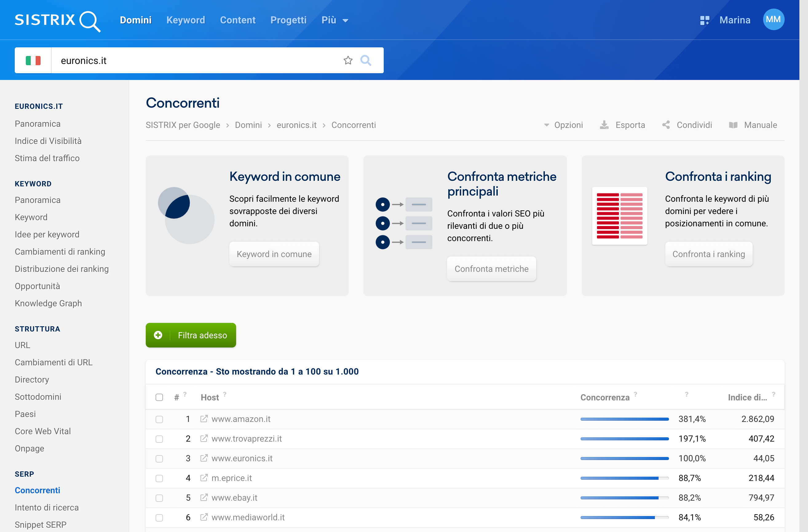The width and height of the screenshot is (808, 532).
Task: Open the Opzioni dropdown
Action: [563, 125]
